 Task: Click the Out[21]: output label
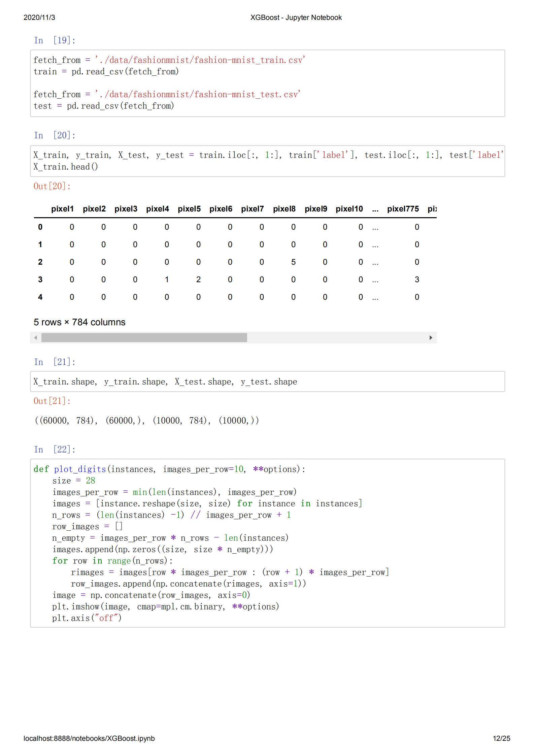[52, 401]
